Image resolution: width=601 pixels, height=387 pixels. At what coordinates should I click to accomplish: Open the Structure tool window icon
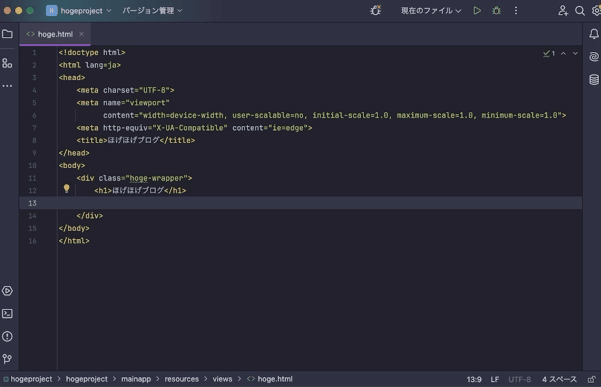(x=7, y=63)
